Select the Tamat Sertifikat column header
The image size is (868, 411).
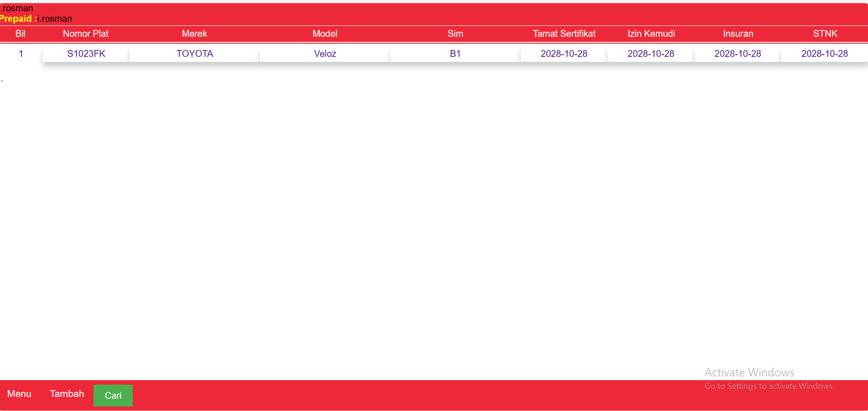click(564, 34)
